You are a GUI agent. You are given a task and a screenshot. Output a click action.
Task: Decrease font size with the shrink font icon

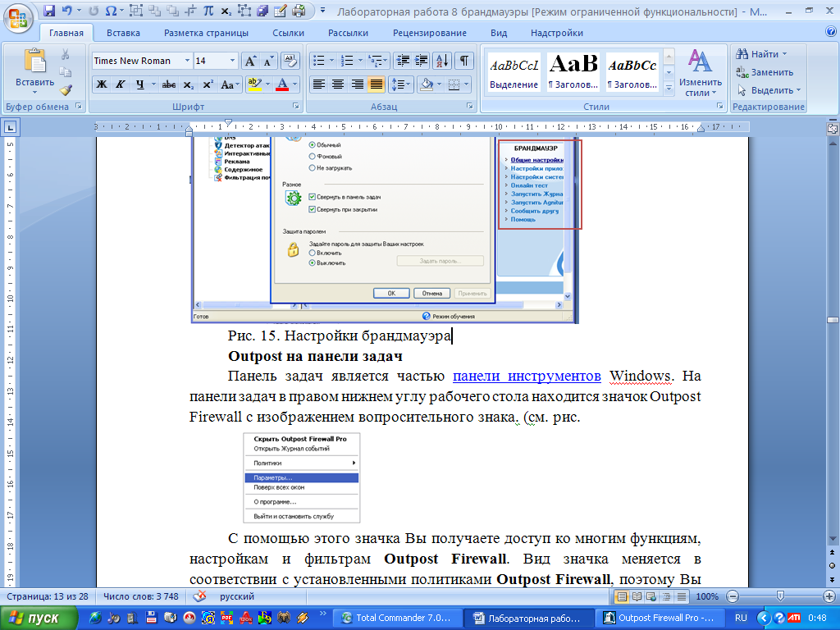coord(268,61)
